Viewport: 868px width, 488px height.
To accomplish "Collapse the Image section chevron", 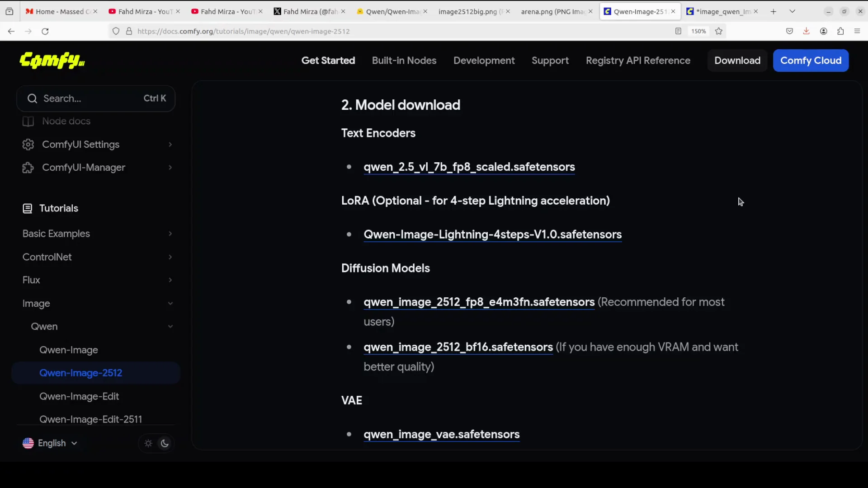I will (170, 303).
